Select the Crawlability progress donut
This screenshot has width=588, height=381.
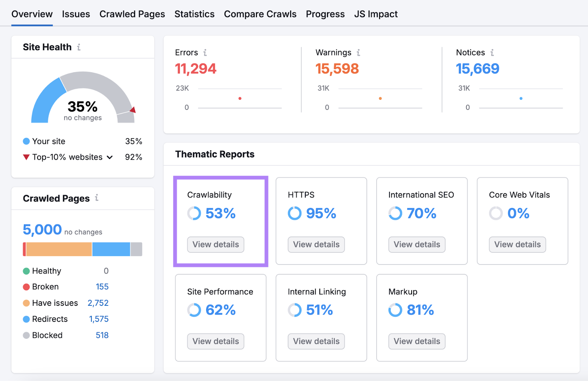point(194,213)
